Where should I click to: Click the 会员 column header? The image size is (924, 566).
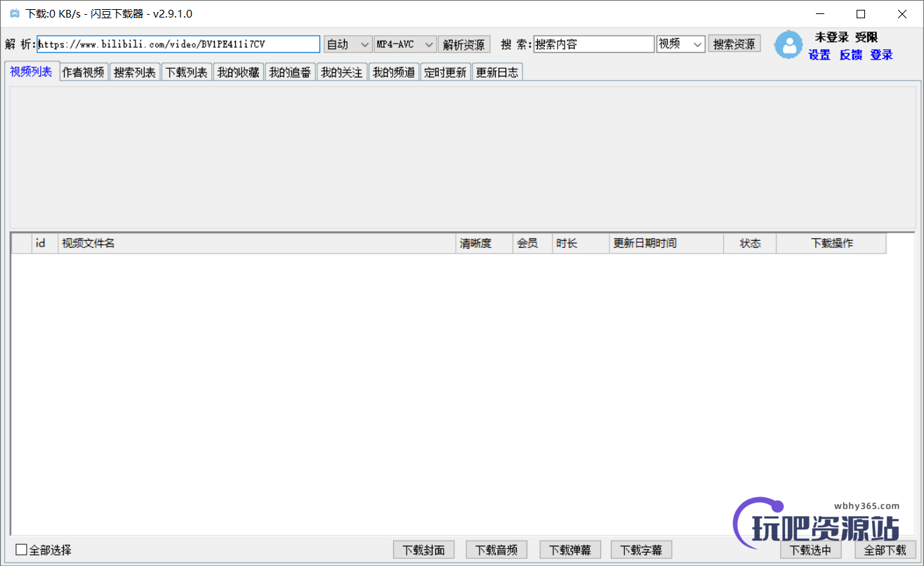point(533,243)
